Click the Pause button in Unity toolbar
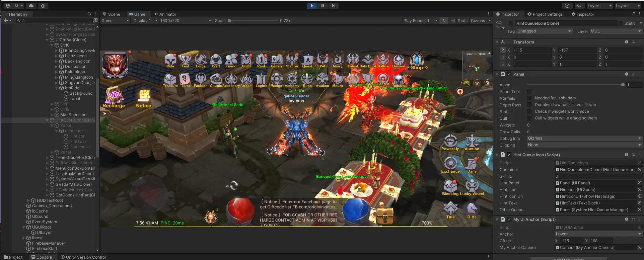 (323, 6)
